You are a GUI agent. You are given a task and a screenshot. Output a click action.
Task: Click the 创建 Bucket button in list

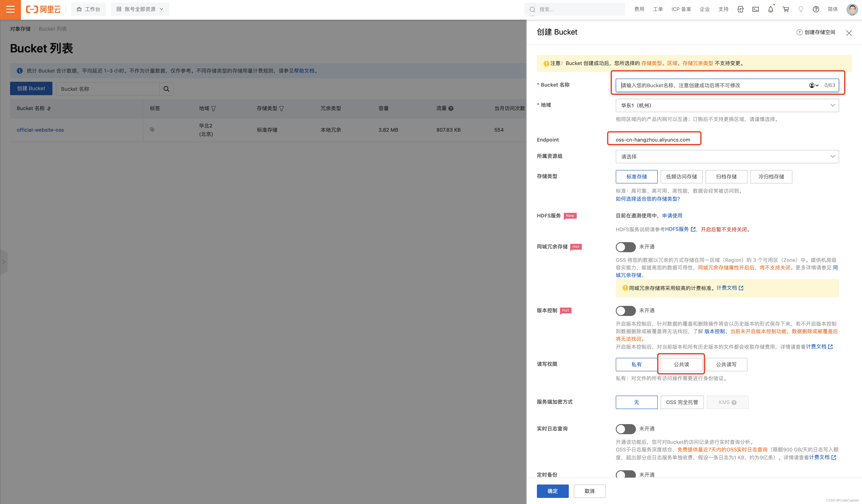click(x=31, y=88)
